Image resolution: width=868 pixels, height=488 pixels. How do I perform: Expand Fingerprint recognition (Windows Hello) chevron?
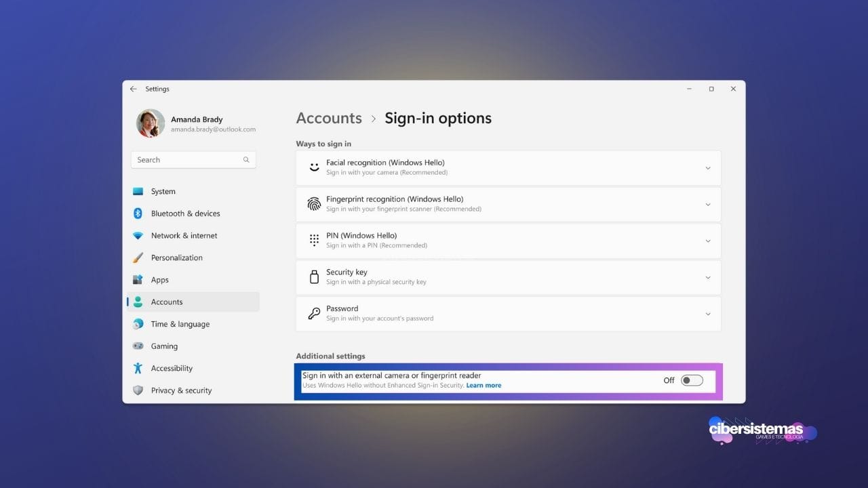(x=707, y=205)
